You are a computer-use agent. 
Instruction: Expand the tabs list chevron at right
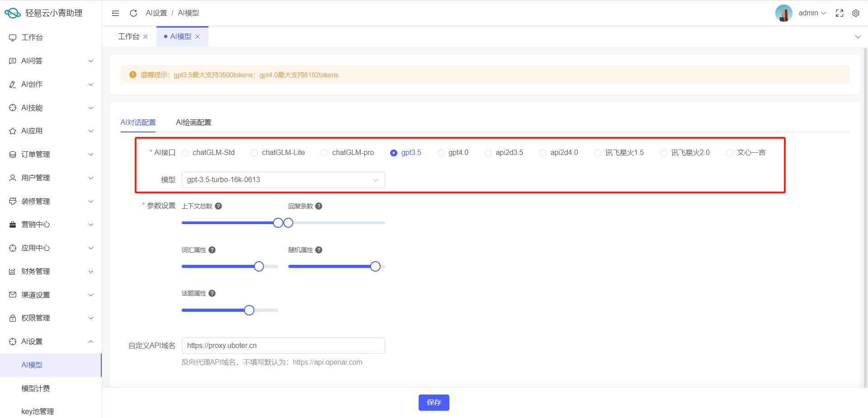click(858, 37)
